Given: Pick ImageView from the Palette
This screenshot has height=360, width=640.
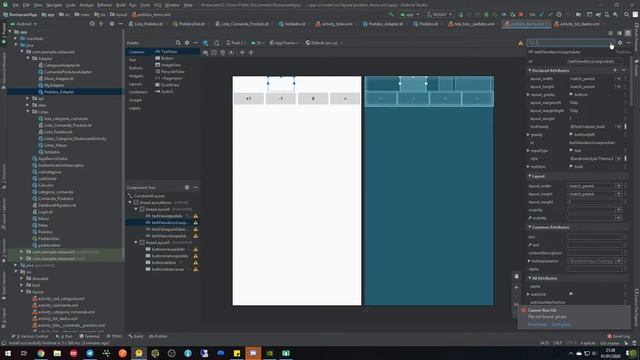Looking at the screenshot, I should click(x=168, y=65).
